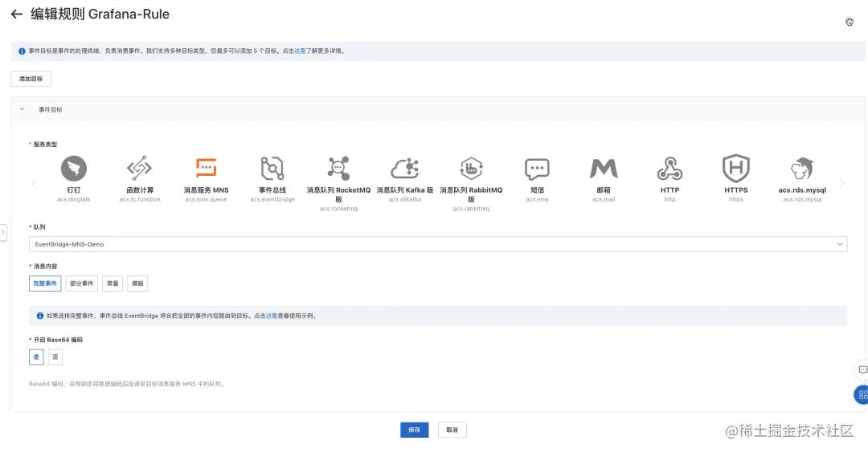Select the HTTPS shield service icon
868x453 pixels.
[x=735, y=168]
